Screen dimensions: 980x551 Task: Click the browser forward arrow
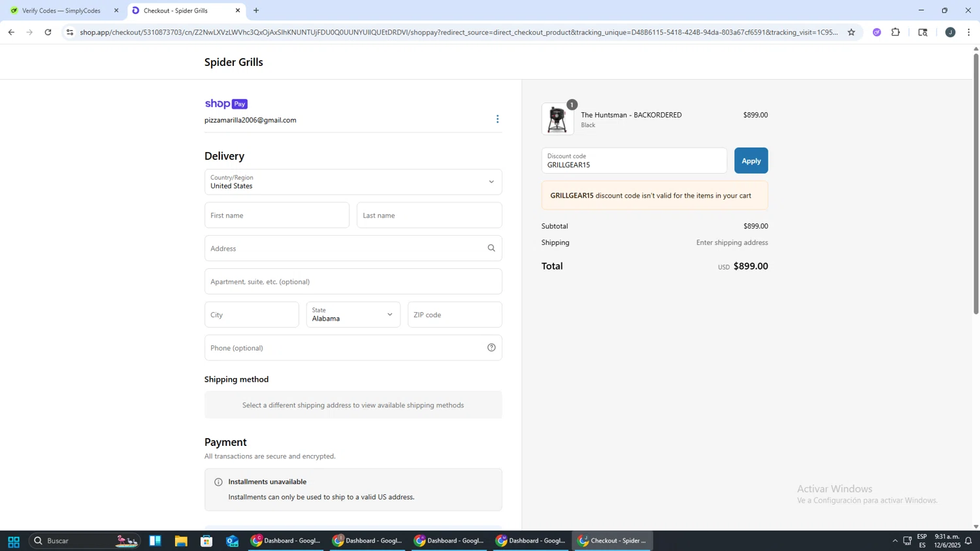click(x=29, y=32)
